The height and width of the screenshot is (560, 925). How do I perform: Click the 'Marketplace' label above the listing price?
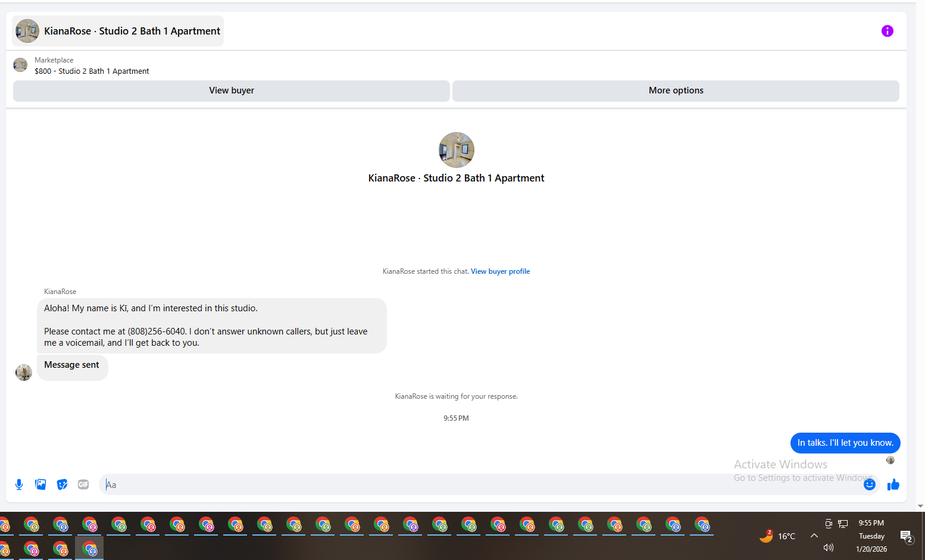coord(54,60)
